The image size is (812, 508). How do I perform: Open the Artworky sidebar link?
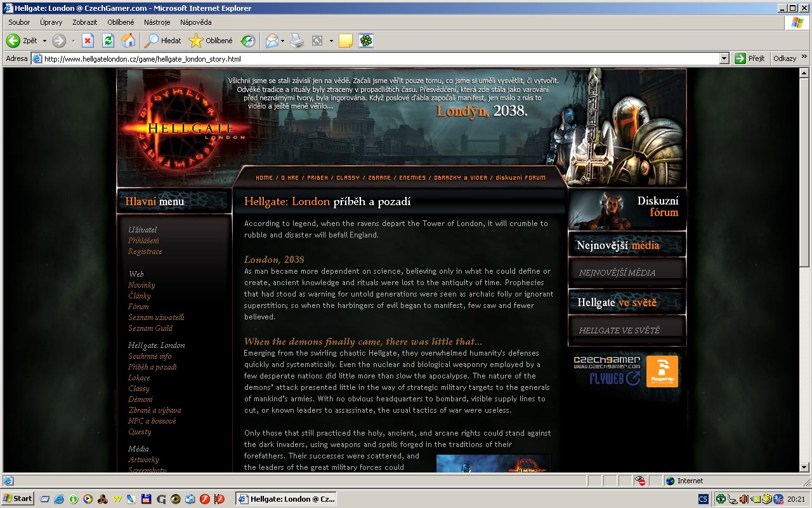(x=143, y=460)
